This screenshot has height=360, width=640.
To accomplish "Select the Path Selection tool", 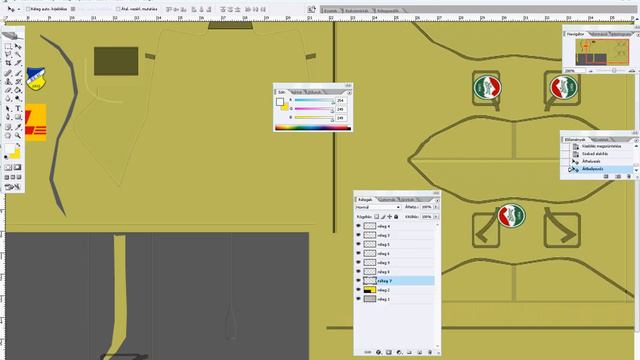I will click(x=8, y=109).
